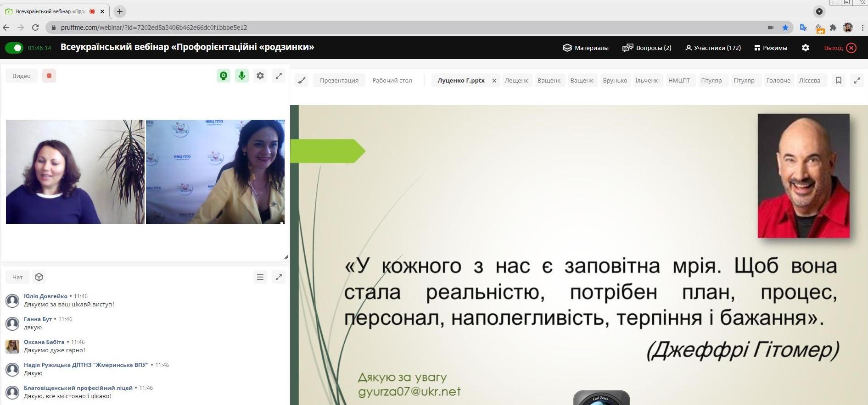Select the Луценко Г.pptx presentation tab
Screen dimensions: 868x405
(461, 80)
